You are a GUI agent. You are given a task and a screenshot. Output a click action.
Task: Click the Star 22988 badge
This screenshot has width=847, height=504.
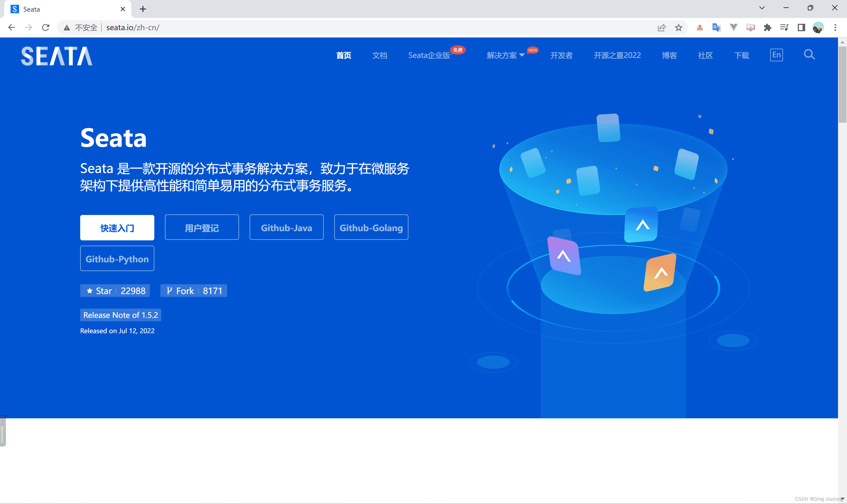pos(115,291)
